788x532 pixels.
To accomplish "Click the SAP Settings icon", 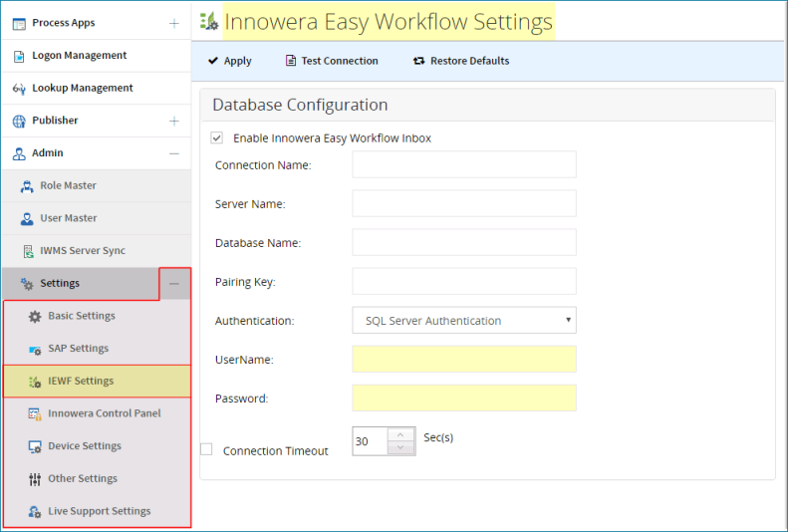I will click(x=35, y=350).
